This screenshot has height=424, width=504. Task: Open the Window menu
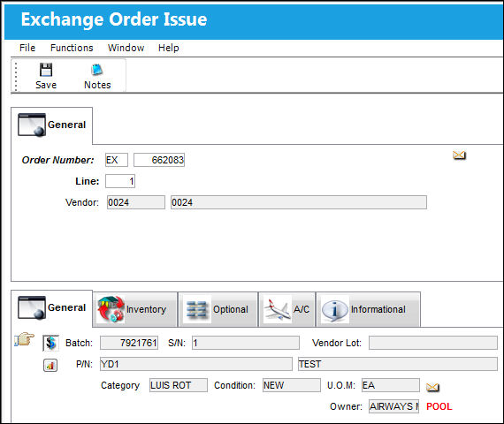tap(126, 48)
